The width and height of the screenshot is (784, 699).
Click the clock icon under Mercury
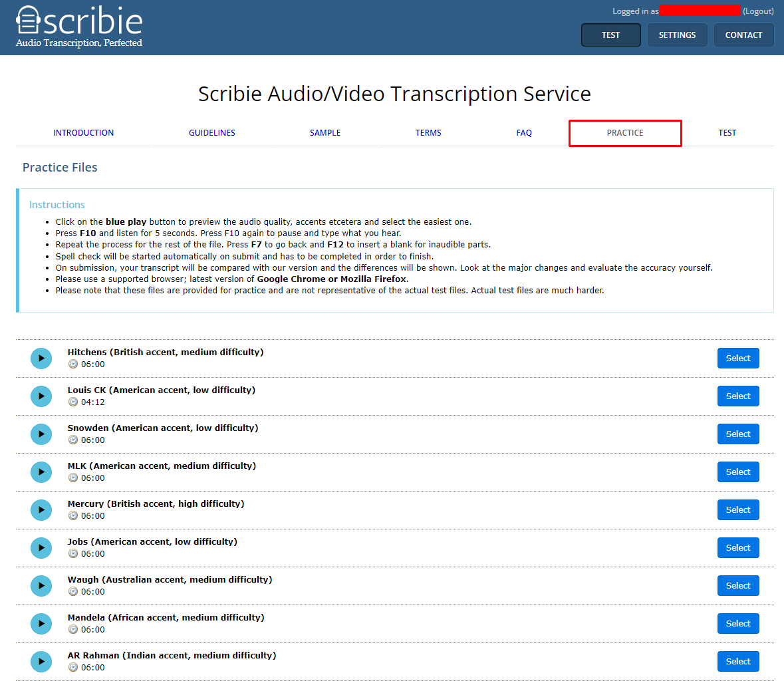pos(73,517)
